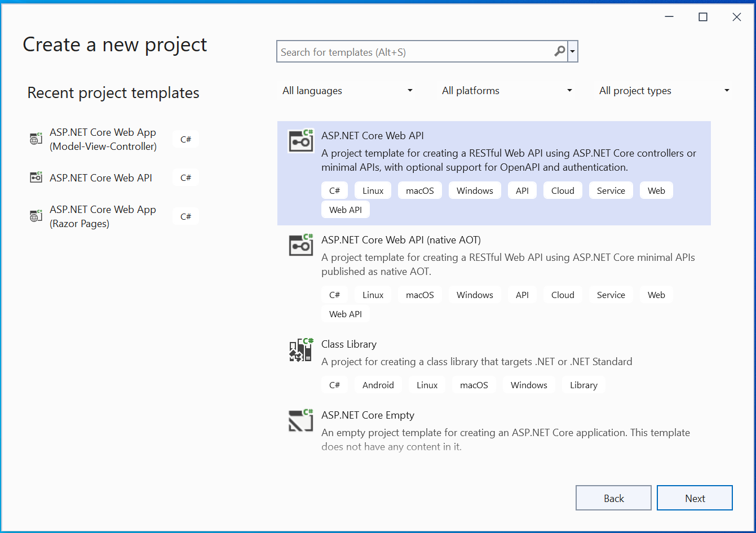Open the All project types dropdown

pos(664,91)
